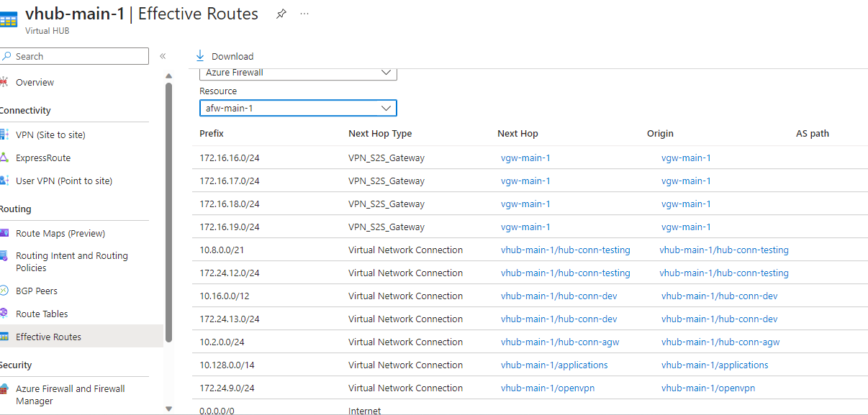868x415 pixels.
Task: Click the Next Hop Type column header
Action: [x=380, y=133]
